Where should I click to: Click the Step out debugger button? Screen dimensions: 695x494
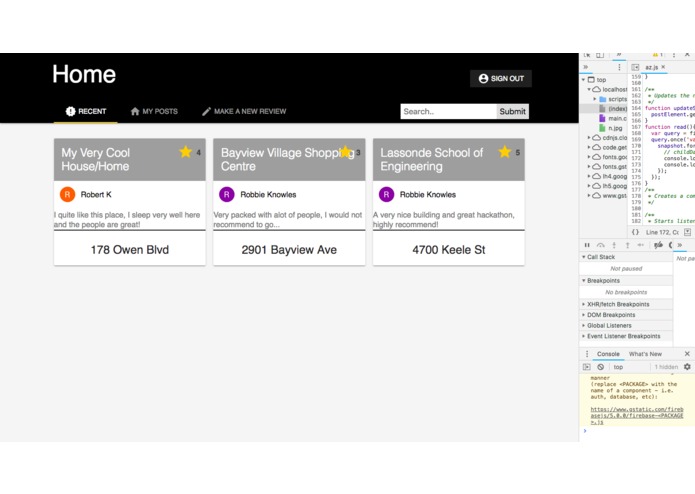[x=628, y=245]
